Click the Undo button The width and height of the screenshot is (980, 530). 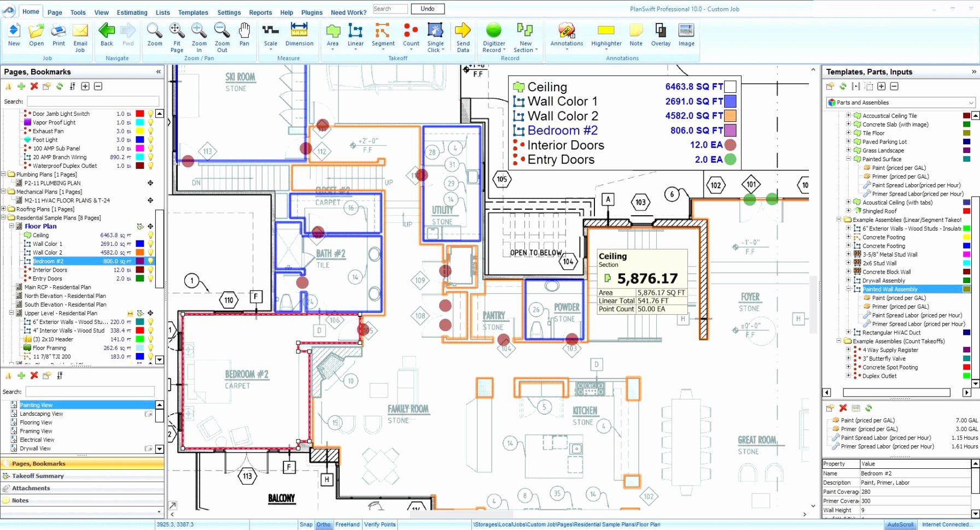coord(428,9)
